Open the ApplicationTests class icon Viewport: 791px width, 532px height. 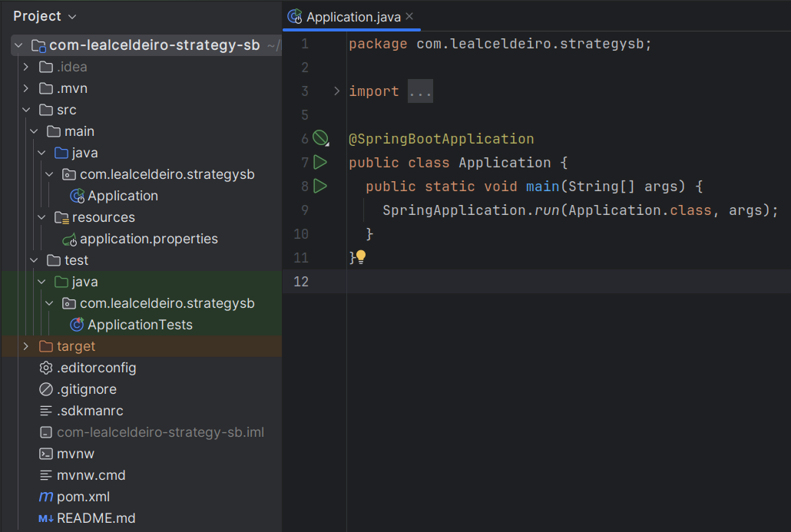(x=77, y=325)
